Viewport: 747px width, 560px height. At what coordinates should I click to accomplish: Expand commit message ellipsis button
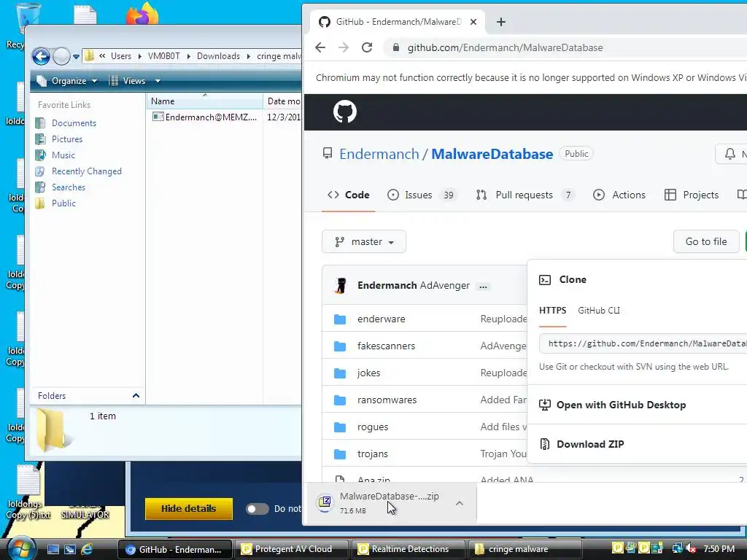pos(483,286)
